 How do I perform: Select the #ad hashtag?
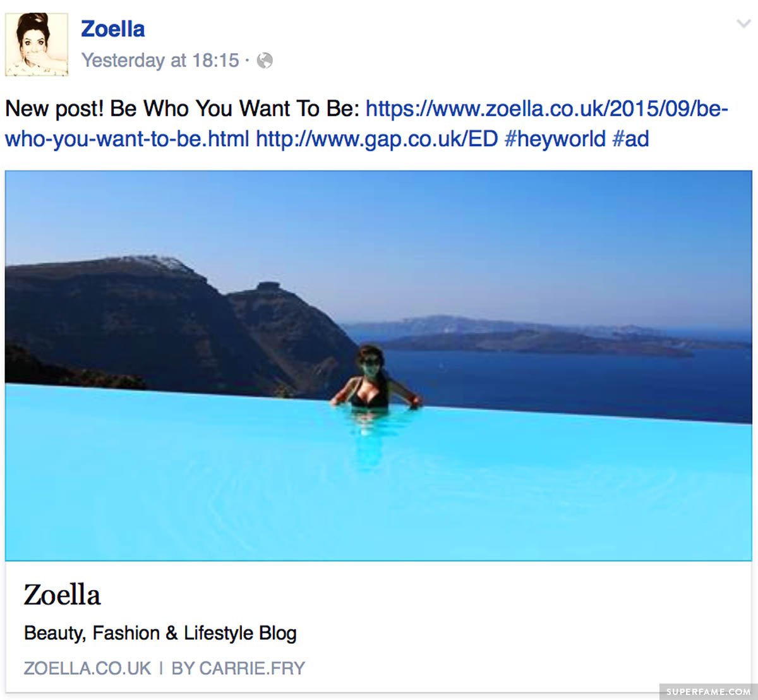(x=630, y=138)
